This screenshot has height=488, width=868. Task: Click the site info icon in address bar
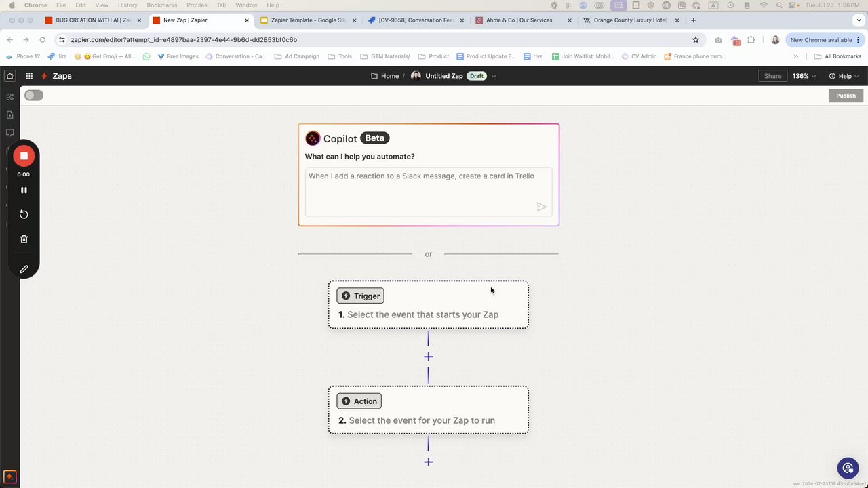[62, 40]
